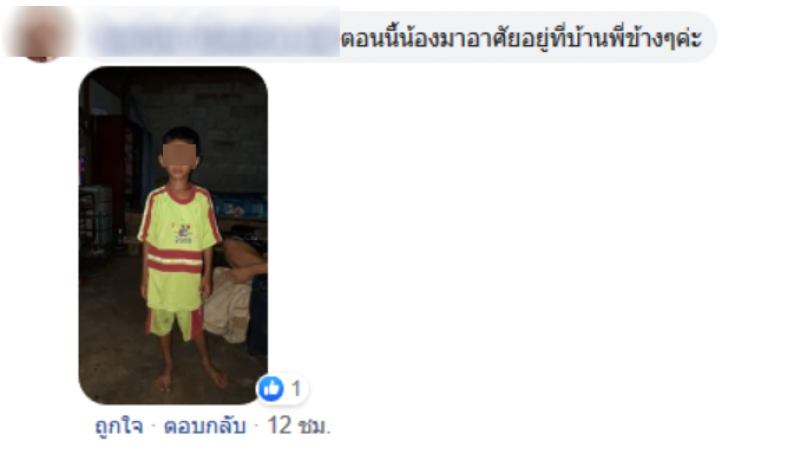The image size is (800, 454).
Task: Click the ตอบกลับ reply link
Action: pyautogui.click(x=205, y=426)
